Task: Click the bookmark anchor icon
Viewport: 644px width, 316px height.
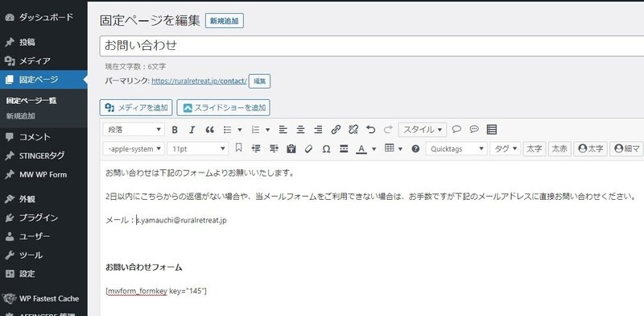Action: pyautogui.click(x=238, y=148)
